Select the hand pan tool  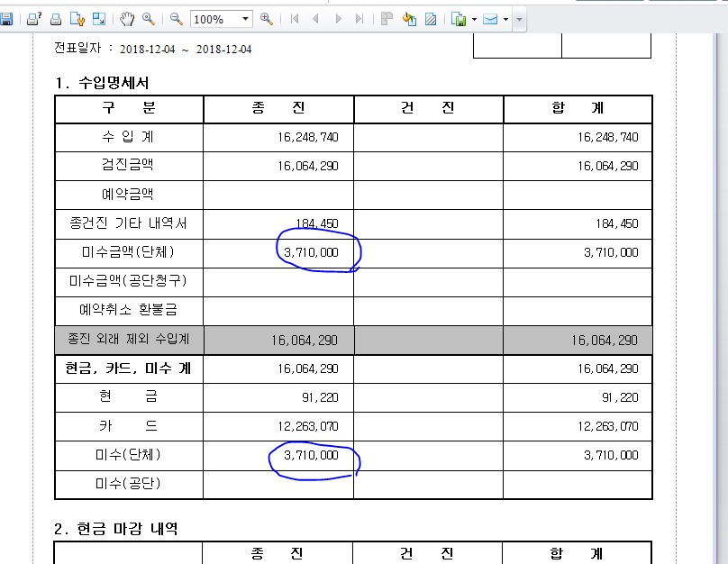coord(127,19)
